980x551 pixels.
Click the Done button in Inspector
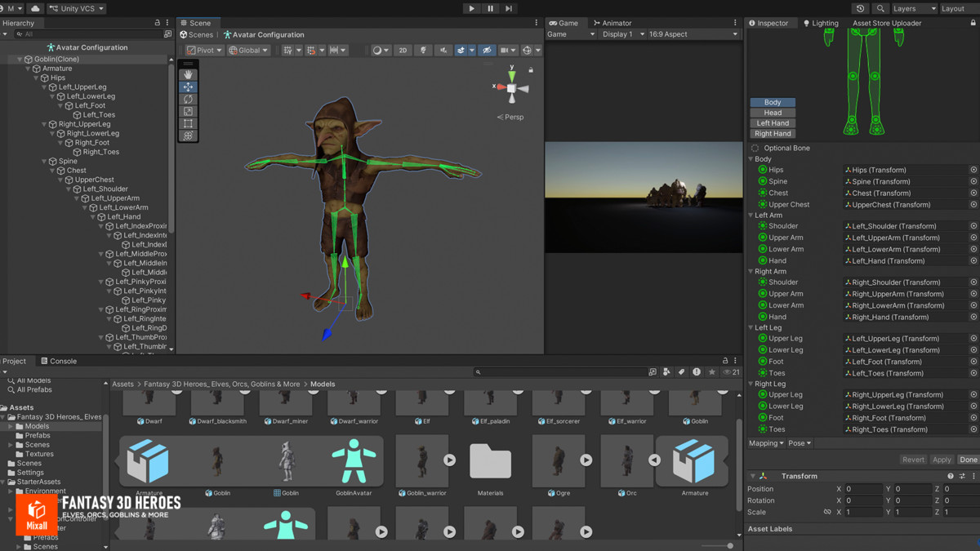click(968, 460)
